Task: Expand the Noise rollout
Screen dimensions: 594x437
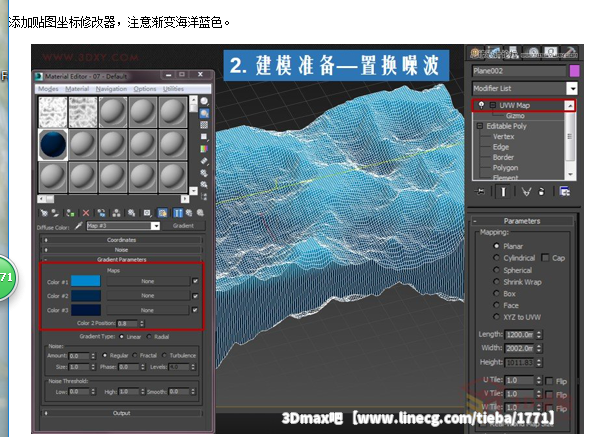Action: [x=121, y=250]
